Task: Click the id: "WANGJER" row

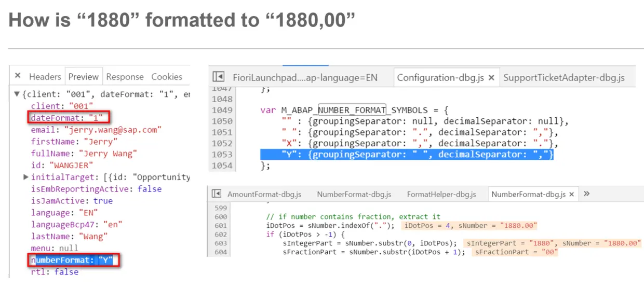Action: click(62, 165)
